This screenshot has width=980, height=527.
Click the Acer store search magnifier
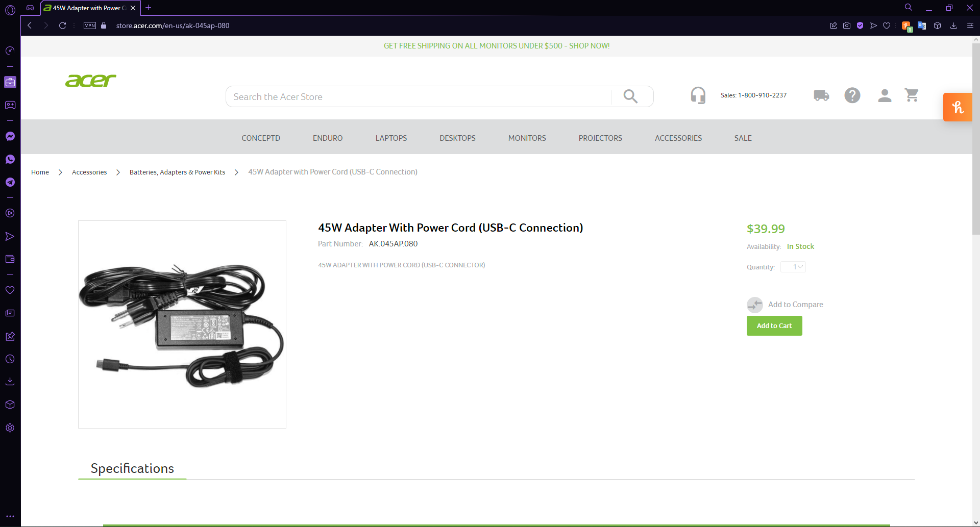(630, 96)
